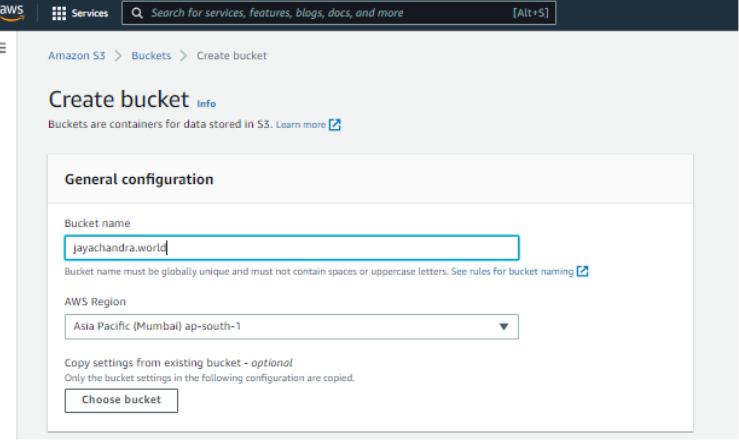Expand the hamburger side navigation menu
Screen dimensions: 739x440
coord(4,48)
